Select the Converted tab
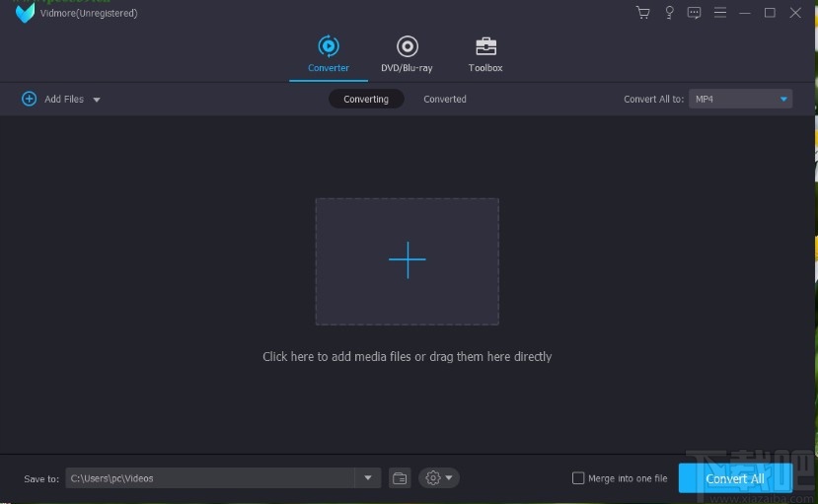This screenshot has height=504, width=818. click(444, 99)
